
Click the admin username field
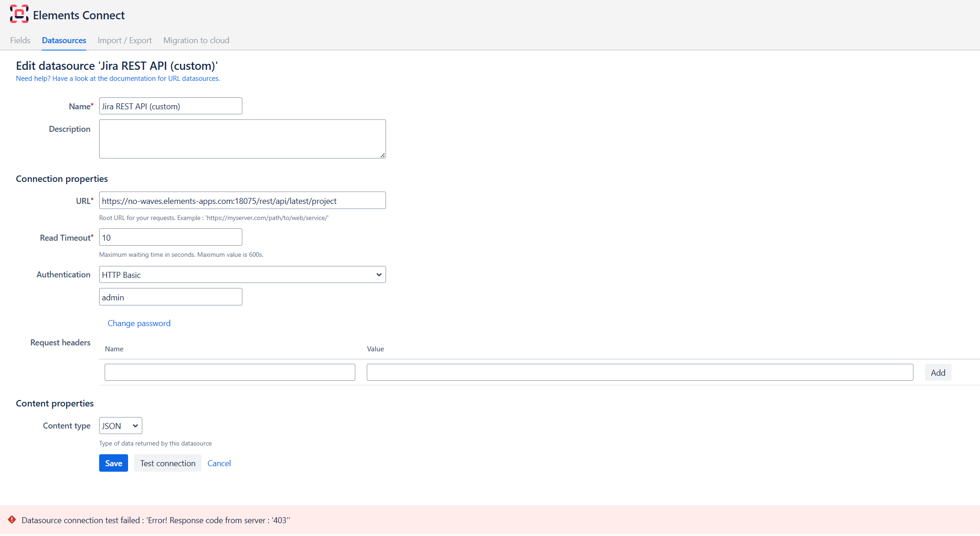pos(171,297)
